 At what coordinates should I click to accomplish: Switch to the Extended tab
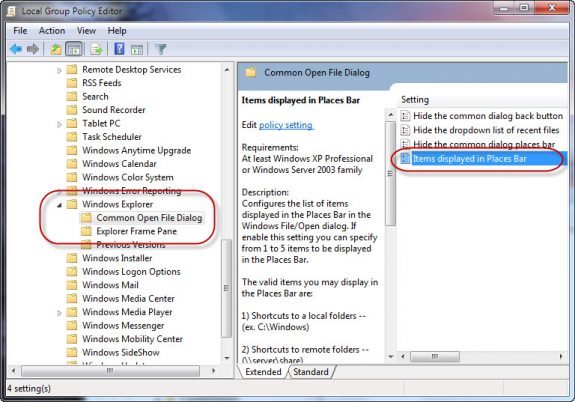point(263,372)
